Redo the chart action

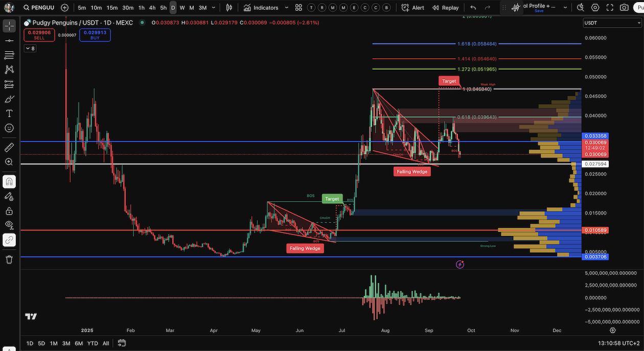[488, 8]
